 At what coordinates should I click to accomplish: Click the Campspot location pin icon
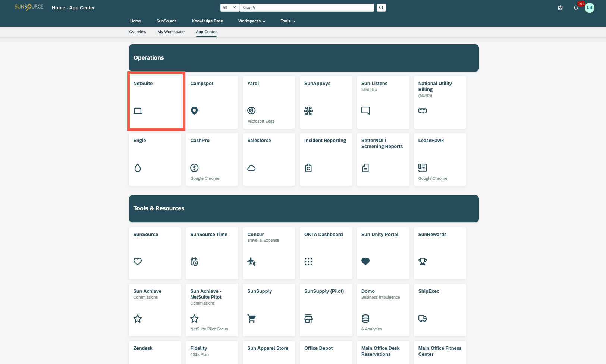(x=194, y=111)
